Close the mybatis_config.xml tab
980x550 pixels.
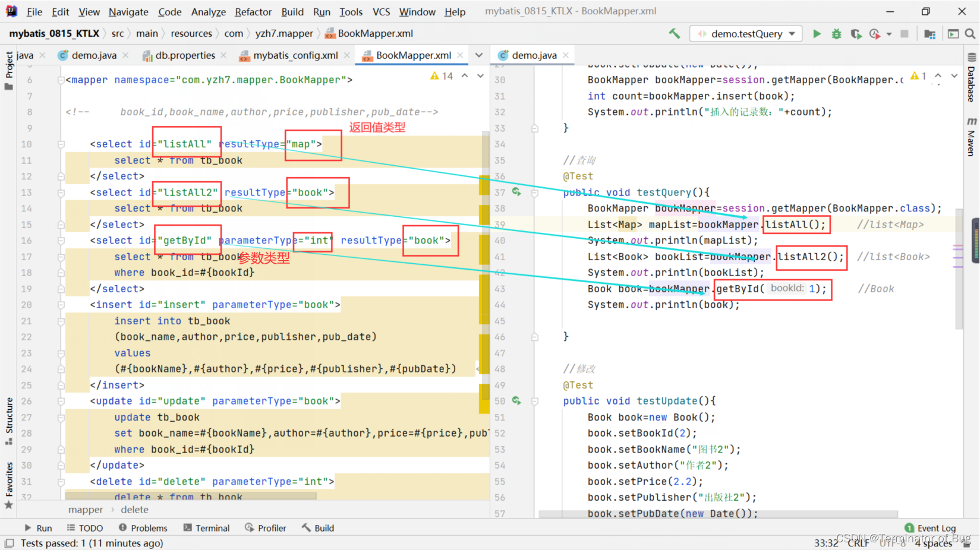(346, 55)
